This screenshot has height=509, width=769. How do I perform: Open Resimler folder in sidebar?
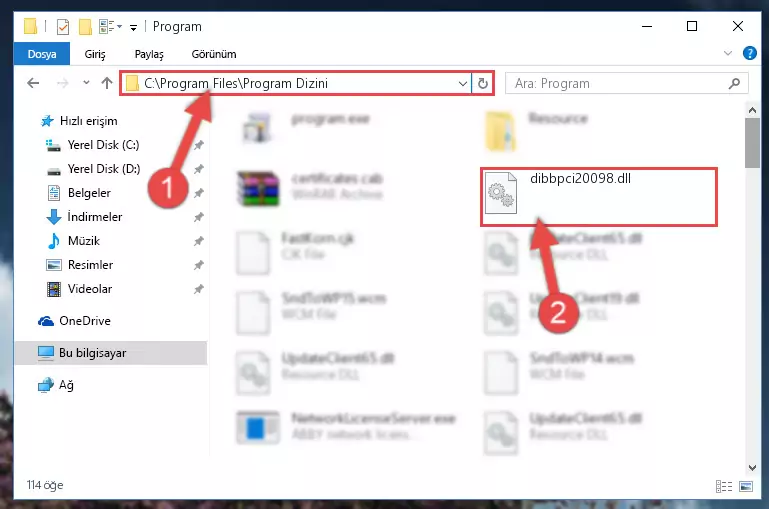click(x=90, y=265)
